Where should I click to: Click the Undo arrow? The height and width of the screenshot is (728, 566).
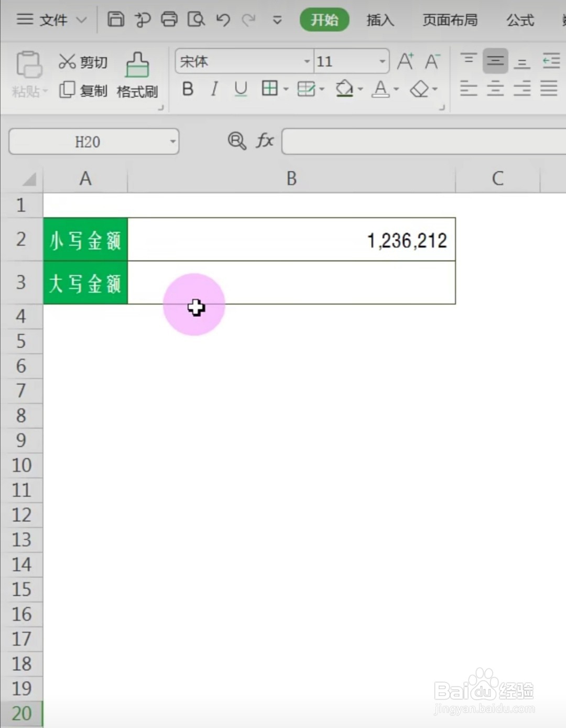coord(223,20)
